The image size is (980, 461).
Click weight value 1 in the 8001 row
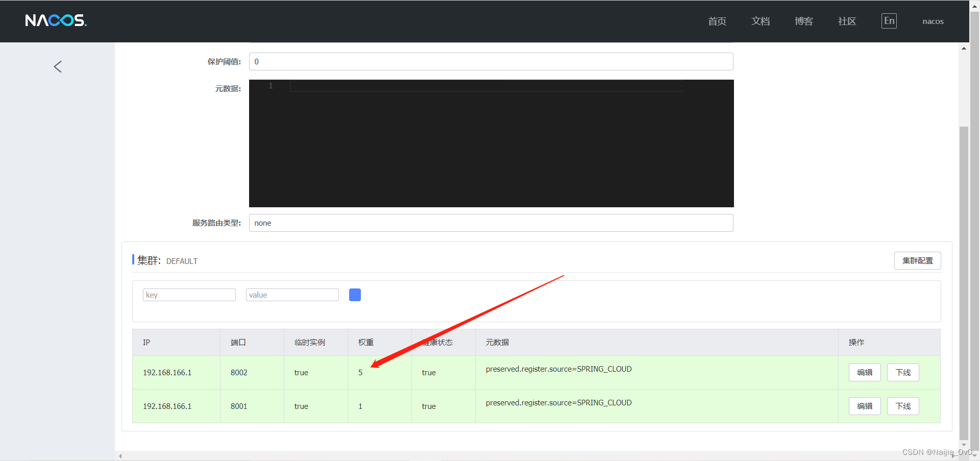360,406
